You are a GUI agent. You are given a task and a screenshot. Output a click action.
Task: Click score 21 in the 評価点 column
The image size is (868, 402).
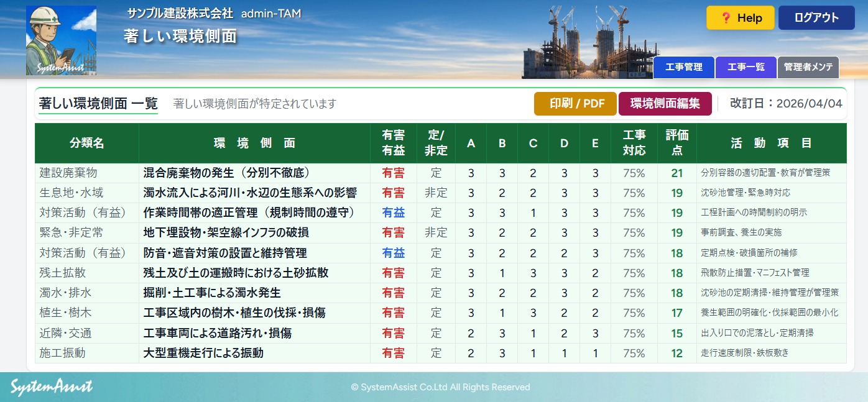tap(676, 173)
